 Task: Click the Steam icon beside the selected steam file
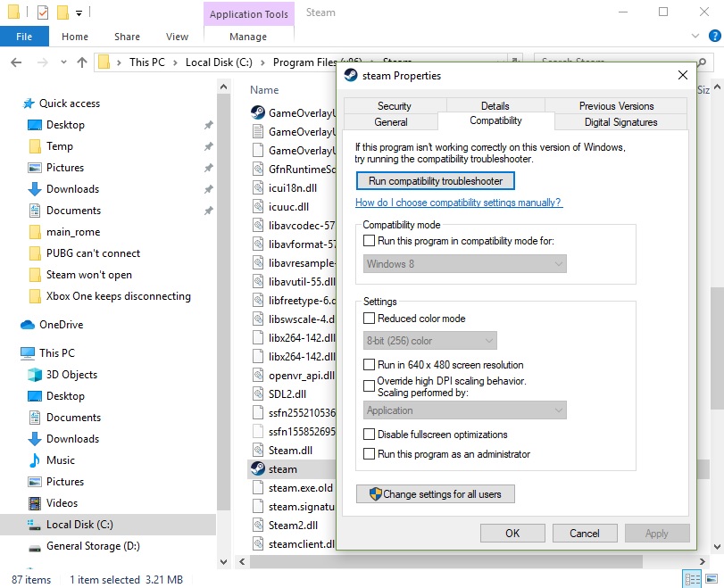tap(256, 468)
